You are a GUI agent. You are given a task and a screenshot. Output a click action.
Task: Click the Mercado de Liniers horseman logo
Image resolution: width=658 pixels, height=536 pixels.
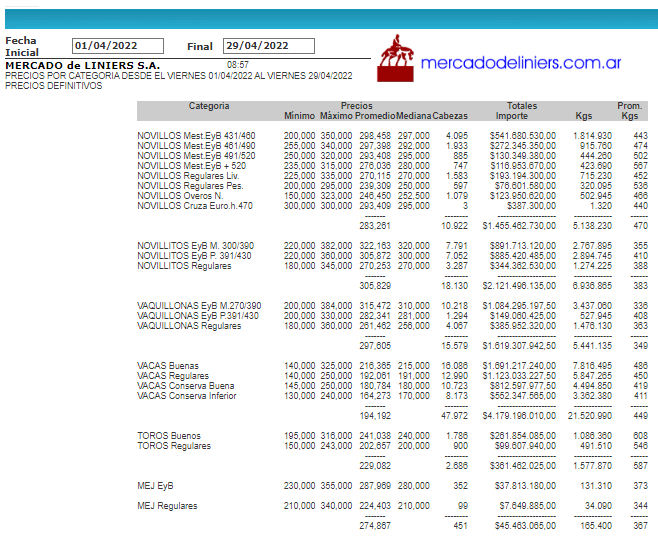point(395,59)
